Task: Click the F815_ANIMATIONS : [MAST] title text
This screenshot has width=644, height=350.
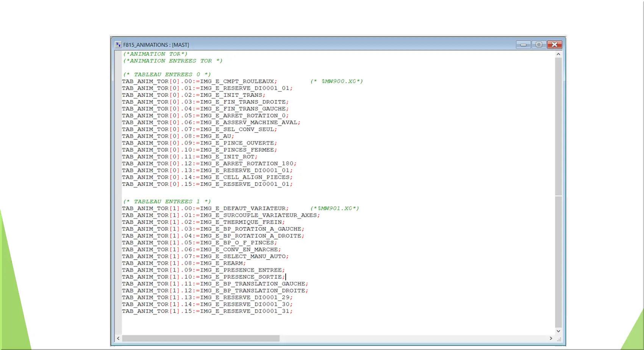Action: click(x=156, y=45)
